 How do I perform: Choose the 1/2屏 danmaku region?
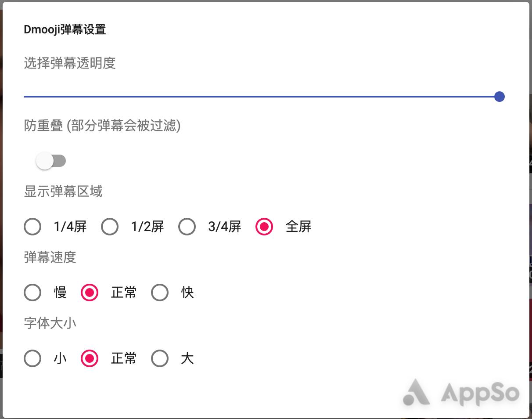click(110, 227)
